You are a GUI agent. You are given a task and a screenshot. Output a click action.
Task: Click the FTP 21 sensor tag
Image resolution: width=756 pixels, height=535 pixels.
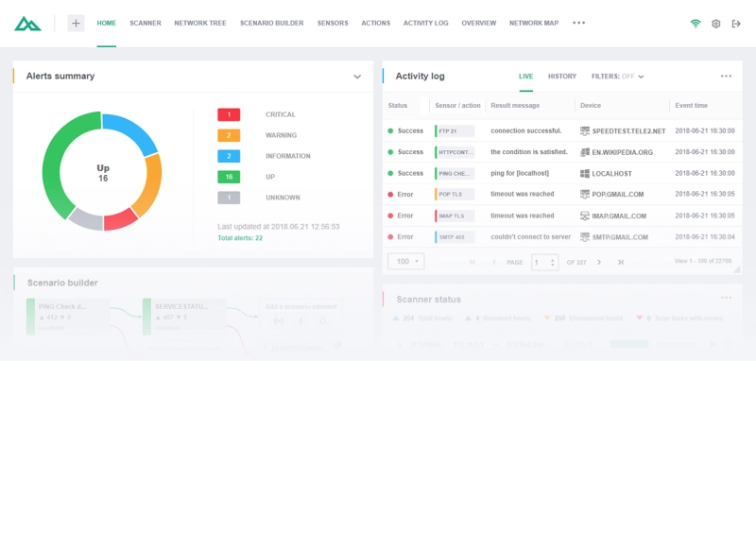[x=454, y=131]
